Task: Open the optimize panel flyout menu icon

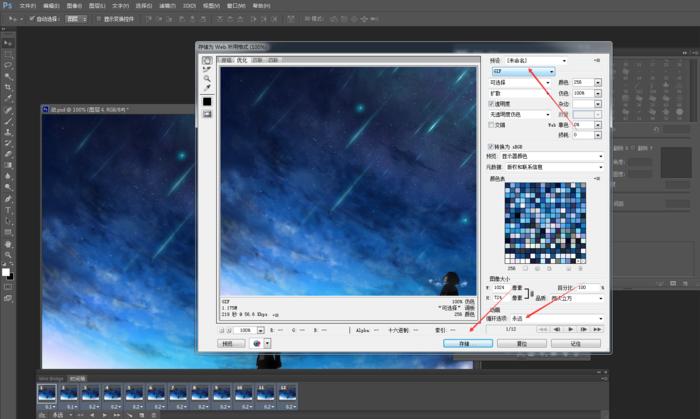Action: point(597,60)
